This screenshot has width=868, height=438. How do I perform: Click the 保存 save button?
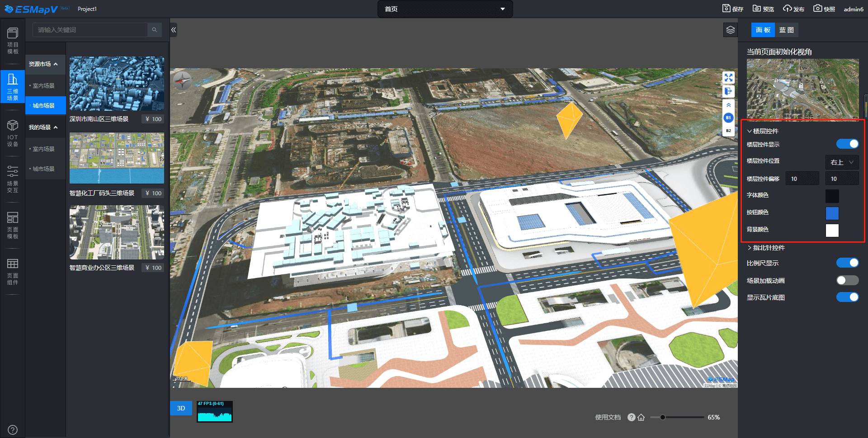click(x=733, y=9)
